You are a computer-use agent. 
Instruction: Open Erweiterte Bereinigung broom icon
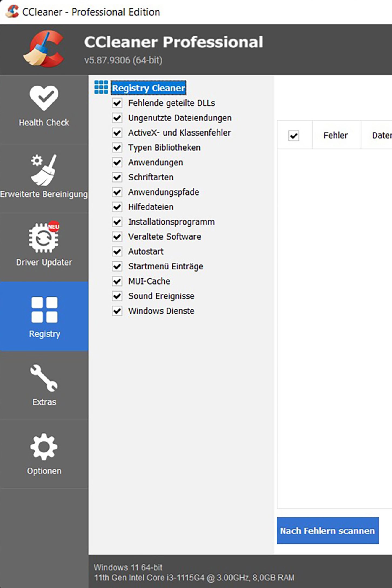pos(44,170)
